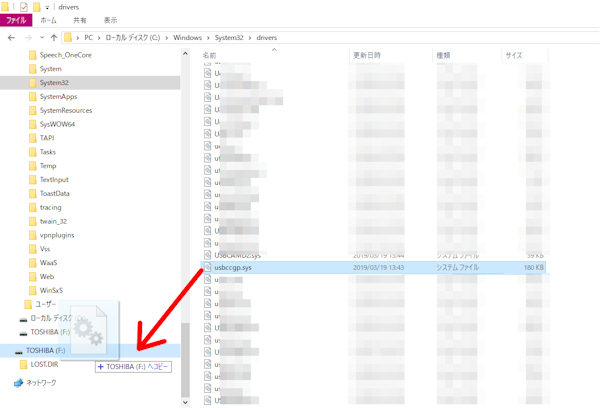The width and height of the screenshot is (600, 408).
Task: Click the 180 KB size cell
Action: point(534,268)
